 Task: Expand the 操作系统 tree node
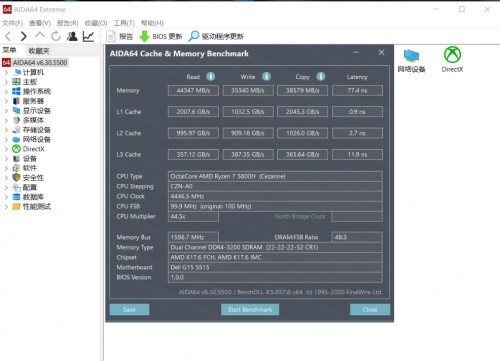(x=6, y=91)
